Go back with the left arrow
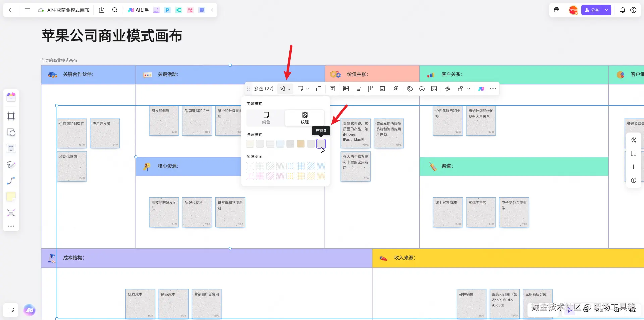 11,10
